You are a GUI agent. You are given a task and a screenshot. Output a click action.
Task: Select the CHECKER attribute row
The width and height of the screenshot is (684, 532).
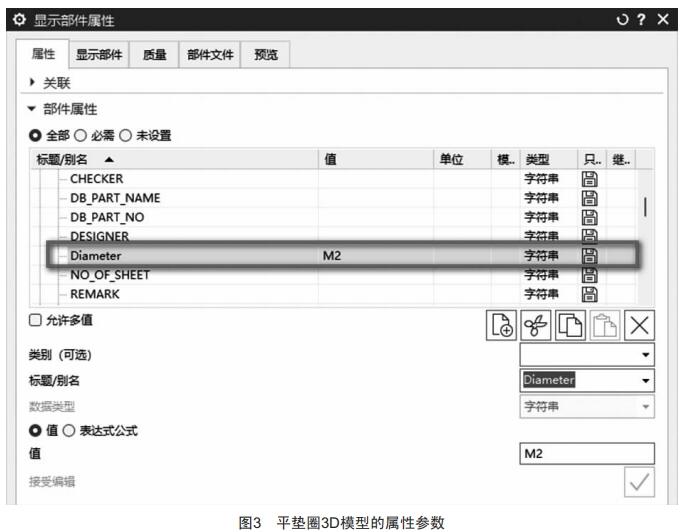(334, 179)
